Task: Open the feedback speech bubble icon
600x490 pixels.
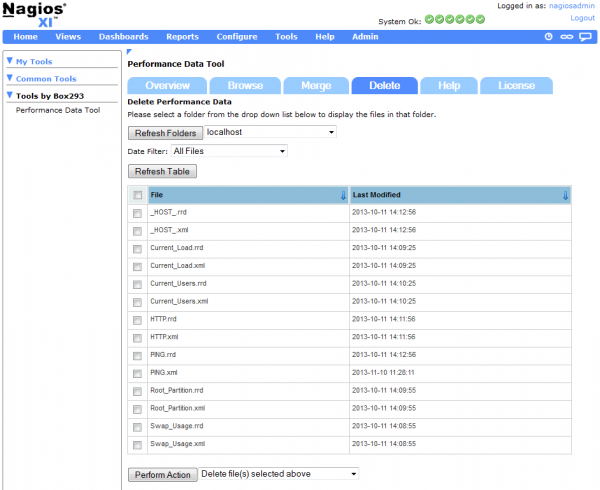Action: pos(586,36)
